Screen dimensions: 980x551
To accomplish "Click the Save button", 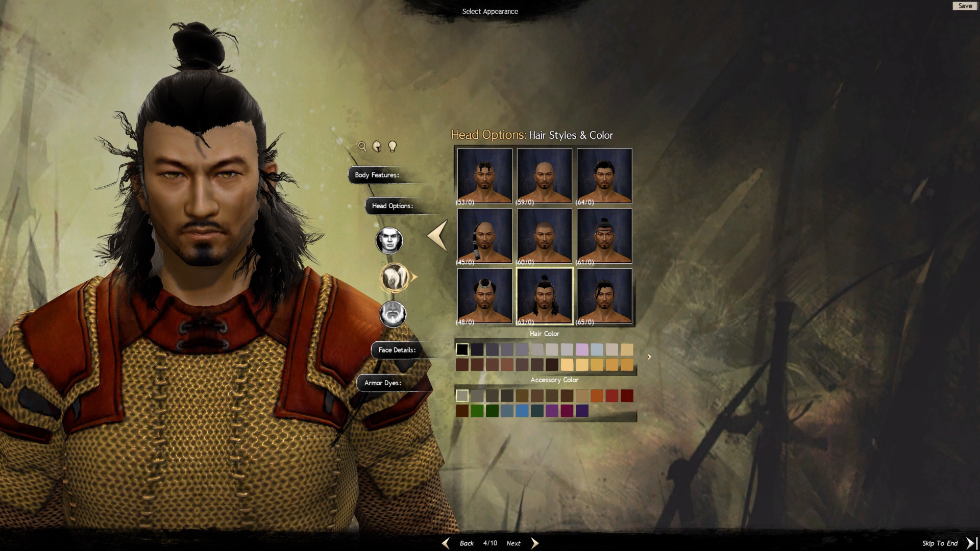I will (x=966, y=6).
